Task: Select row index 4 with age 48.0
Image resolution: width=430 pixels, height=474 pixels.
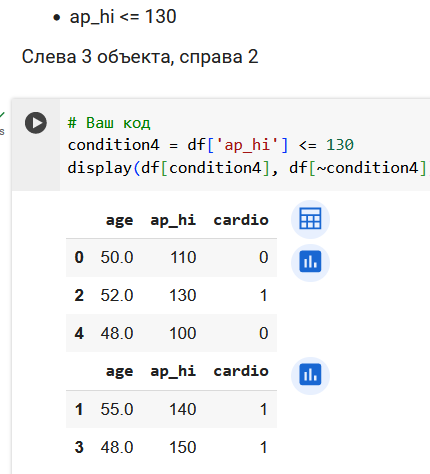Action: [x=171, y=333]
